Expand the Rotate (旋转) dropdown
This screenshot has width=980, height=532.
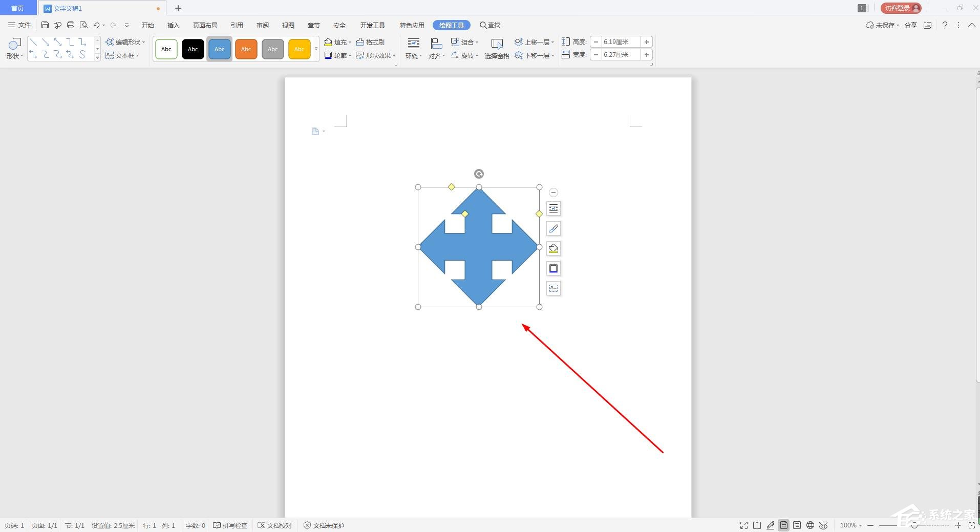point(465,55)
